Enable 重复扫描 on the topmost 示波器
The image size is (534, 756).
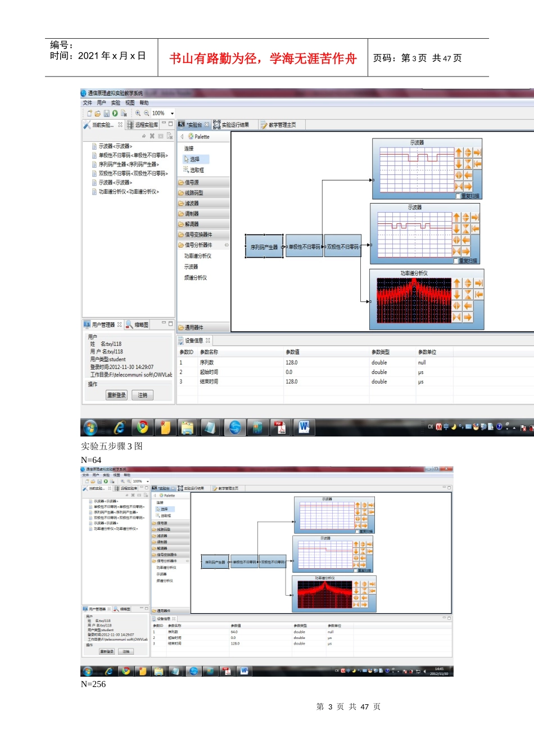click(x=458, y=196)
